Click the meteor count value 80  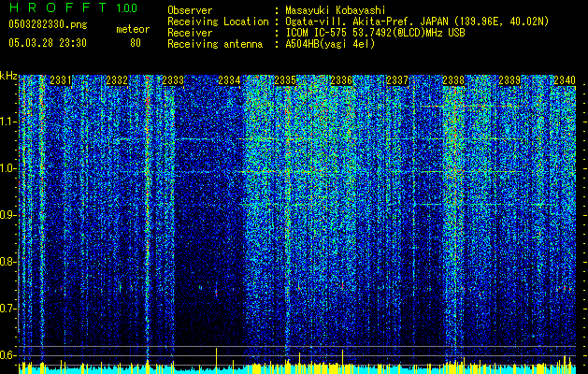(x=136, y=43)
